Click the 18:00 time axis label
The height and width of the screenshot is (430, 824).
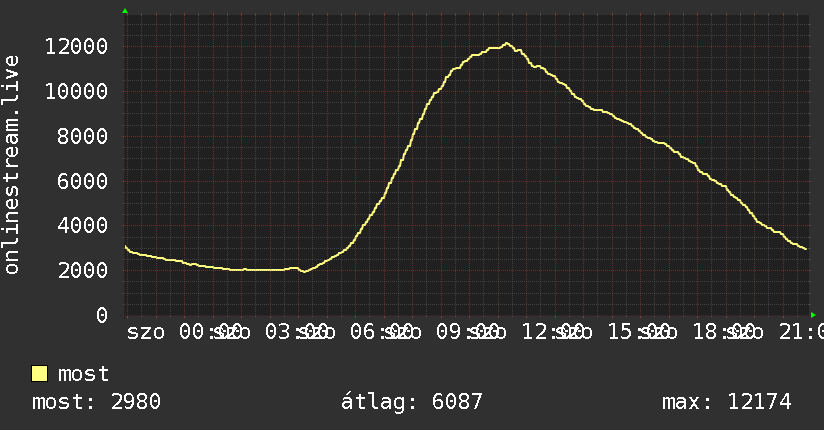(x=726, y=332)
